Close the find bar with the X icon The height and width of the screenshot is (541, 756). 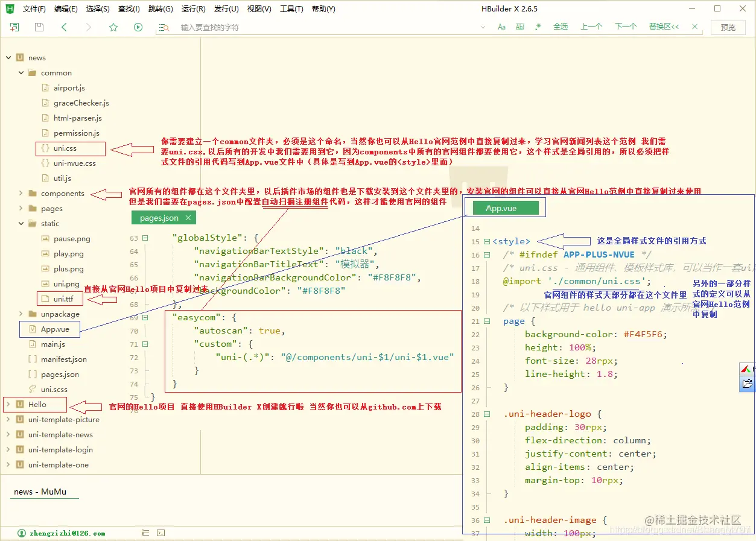coord(695,27)
